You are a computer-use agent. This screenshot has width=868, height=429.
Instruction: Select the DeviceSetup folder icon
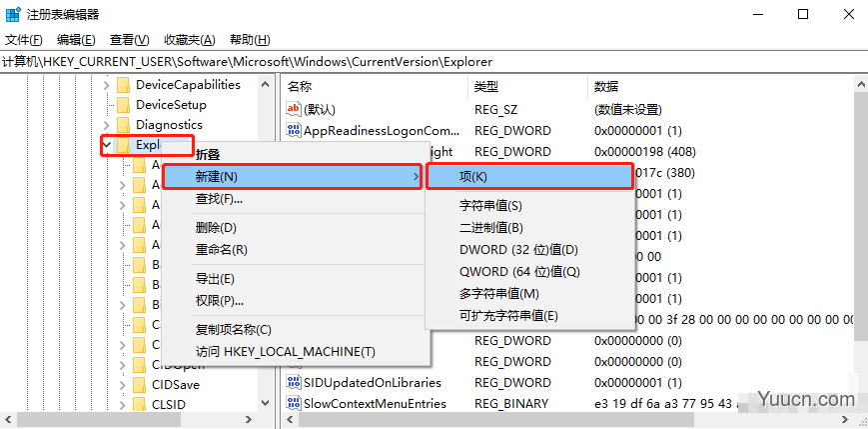(x=123, y=105)
